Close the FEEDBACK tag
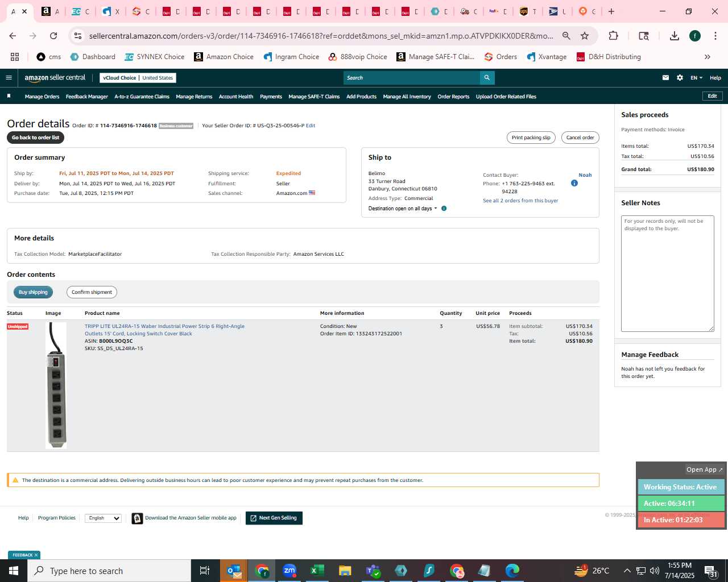Viewport: 728px width, 582px height. (x=36, y=555)
